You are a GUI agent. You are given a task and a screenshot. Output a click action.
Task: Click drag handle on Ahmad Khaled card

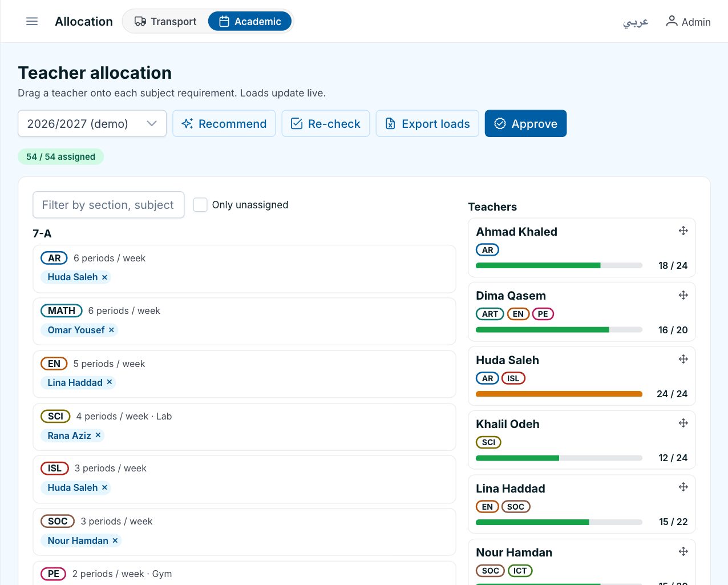[x=683, y=231]
